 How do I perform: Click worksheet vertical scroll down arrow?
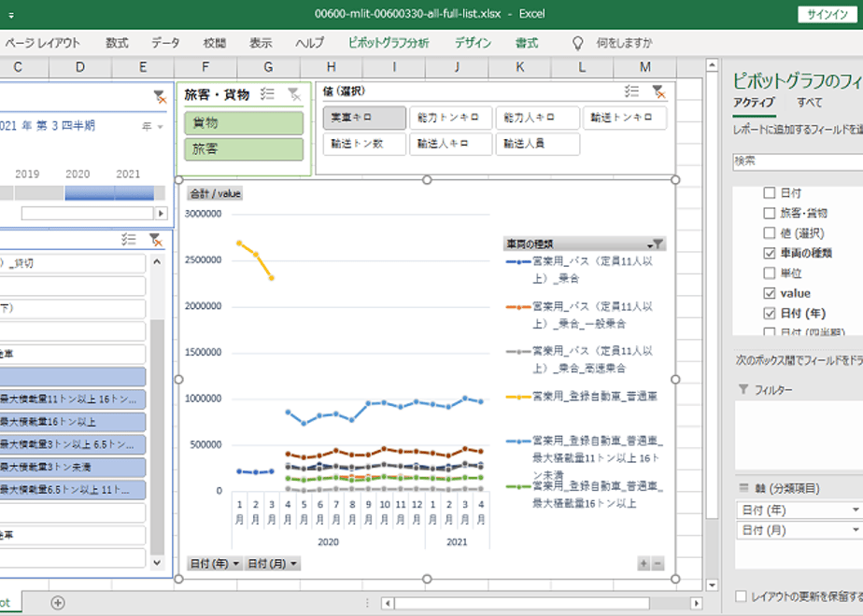click(x=712, y=585)
